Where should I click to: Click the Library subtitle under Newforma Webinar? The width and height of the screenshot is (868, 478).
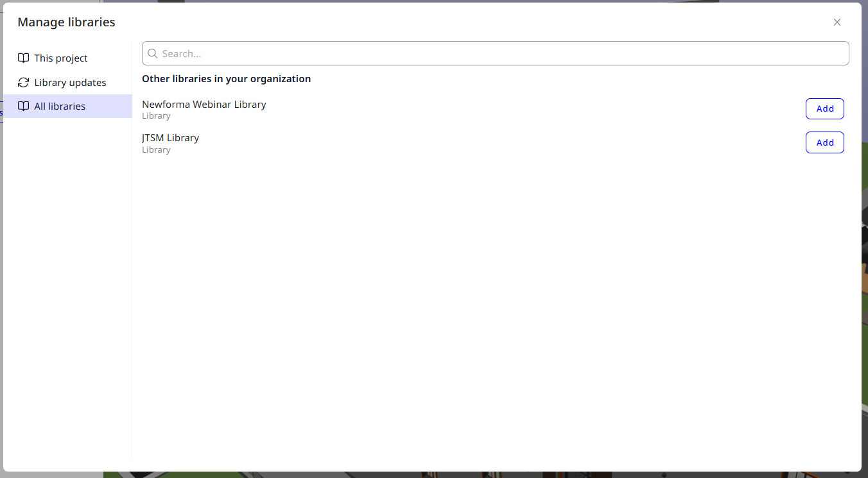coord(156,116)
